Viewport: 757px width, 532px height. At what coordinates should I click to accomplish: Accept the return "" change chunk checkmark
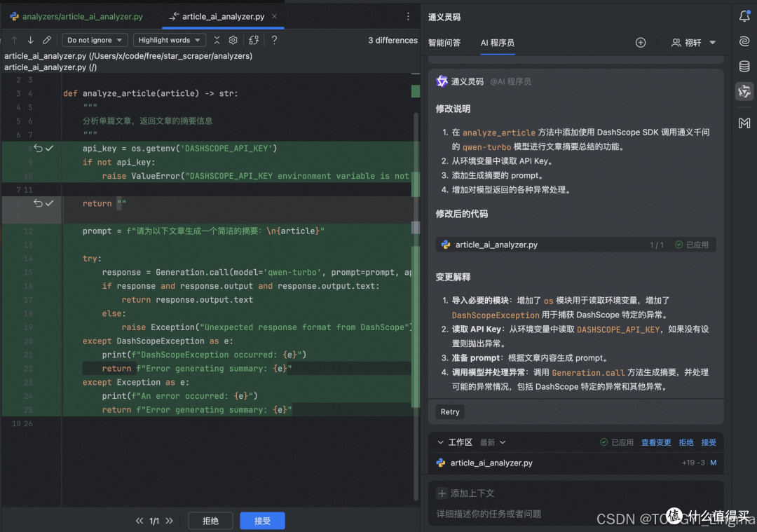(x=49, y=203)
